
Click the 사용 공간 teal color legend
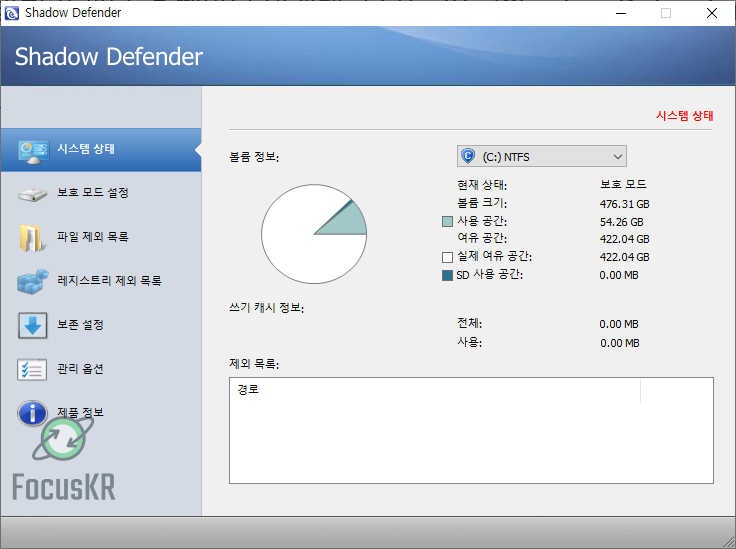point(447,221)
